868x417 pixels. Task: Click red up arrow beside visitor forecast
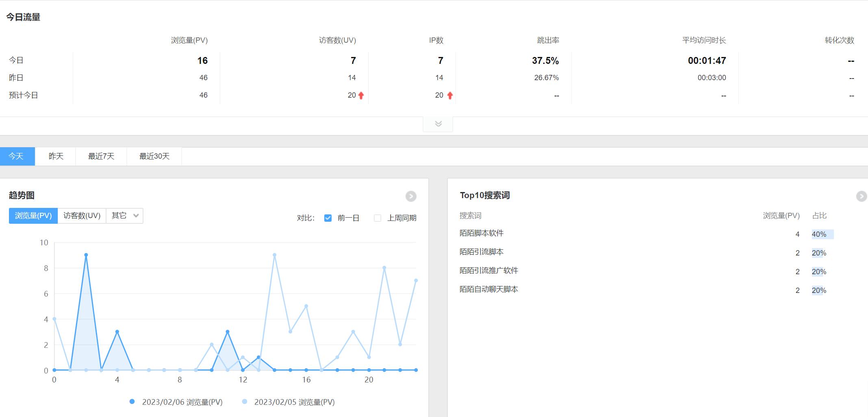(x=361, y=96)
